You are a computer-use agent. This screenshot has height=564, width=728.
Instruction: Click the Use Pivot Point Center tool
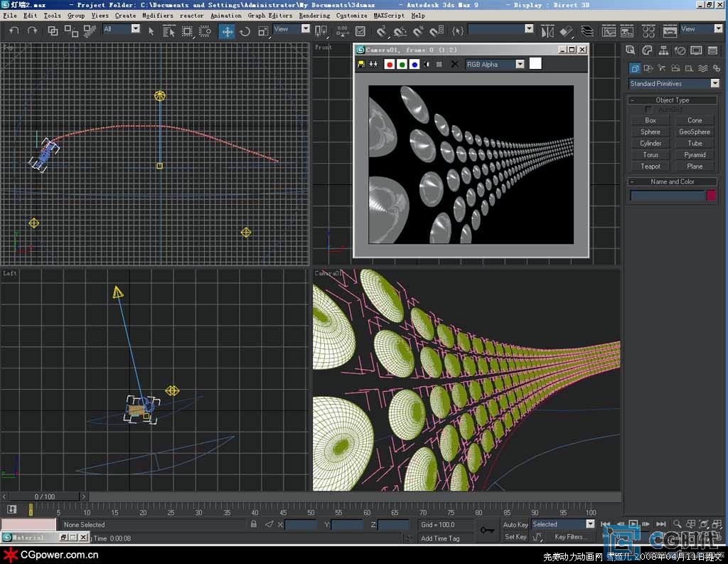[x=321, y=31]
